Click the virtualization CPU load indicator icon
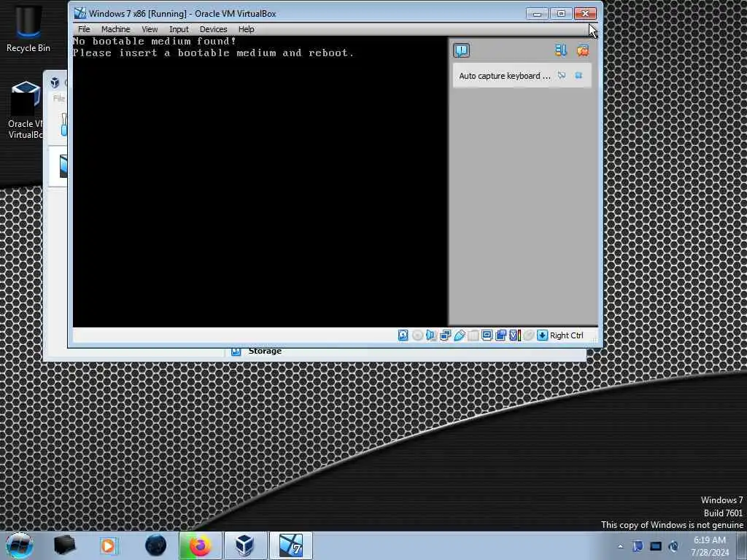The height and width of the screenshot is (560, 747). (514, 335)
